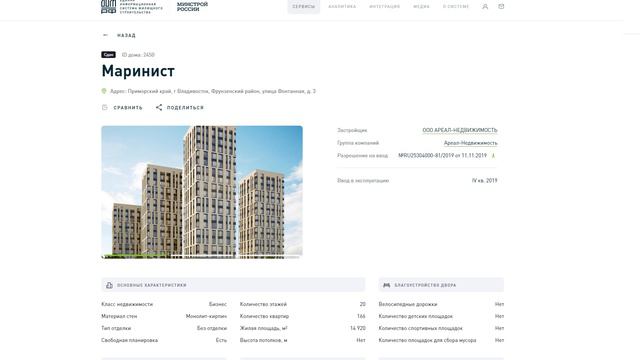Click the compare icon beside Сравнить

point(104,107)
